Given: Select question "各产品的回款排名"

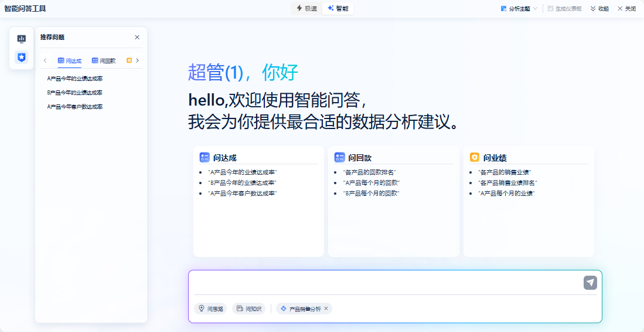Looking at the screenshot, I should pos(369,172).
